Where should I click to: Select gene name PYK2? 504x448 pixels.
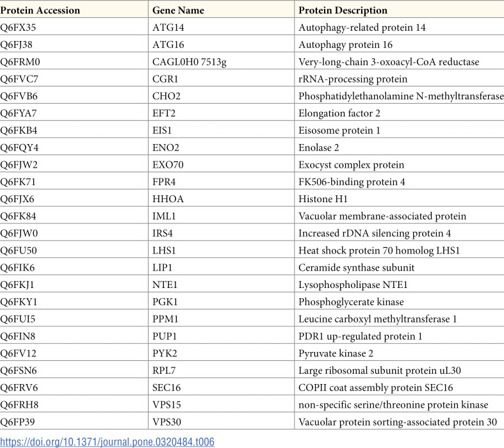tap(165, 353)
